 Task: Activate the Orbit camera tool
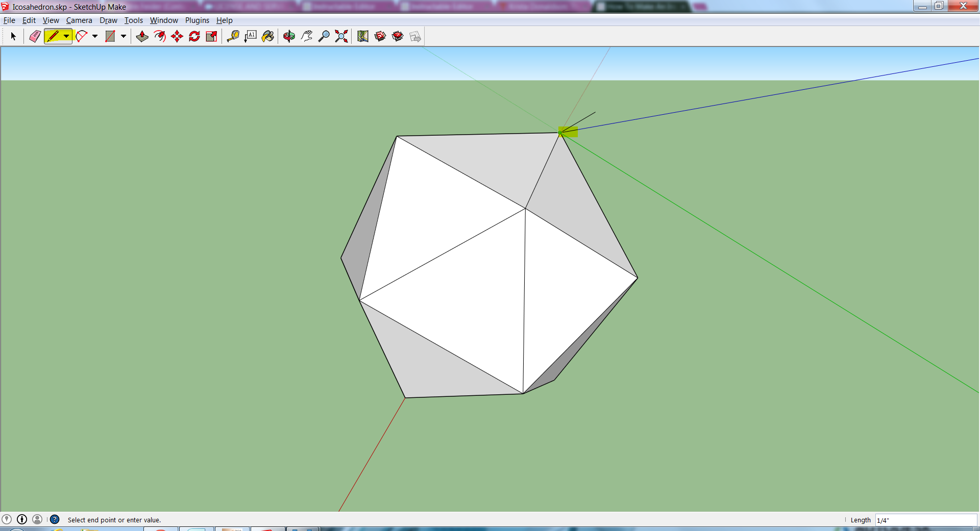tap(289, 36)
